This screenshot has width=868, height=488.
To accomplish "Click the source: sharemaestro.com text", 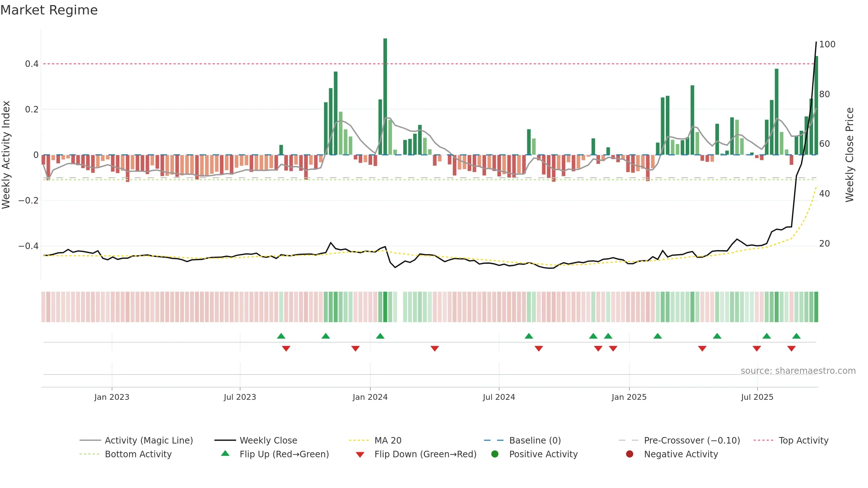I will coord(798,371).
